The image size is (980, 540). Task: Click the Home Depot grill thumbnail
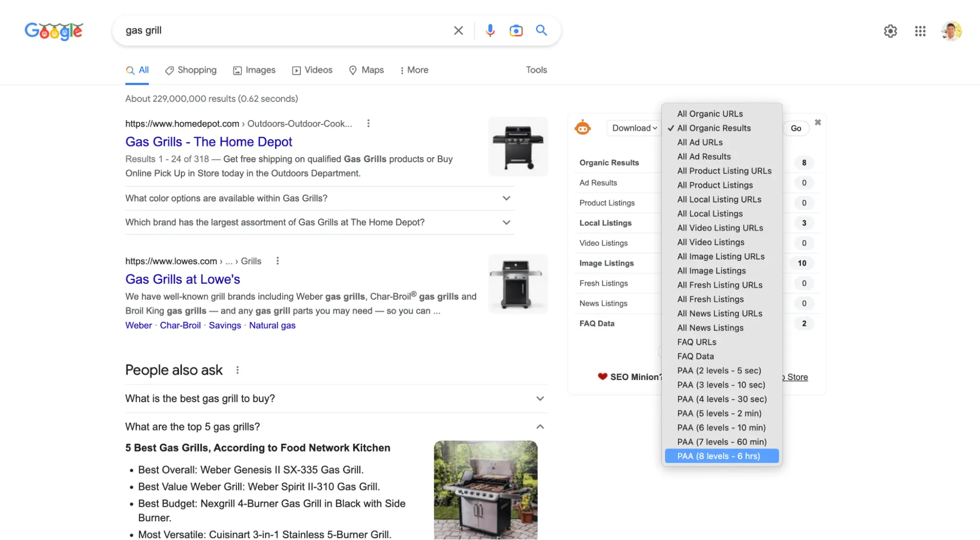[518, 146]
